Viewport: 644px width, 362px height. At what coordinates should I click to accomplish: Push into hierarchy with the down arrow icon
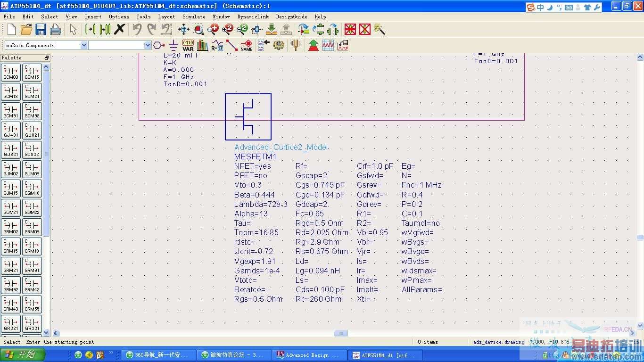272,29
